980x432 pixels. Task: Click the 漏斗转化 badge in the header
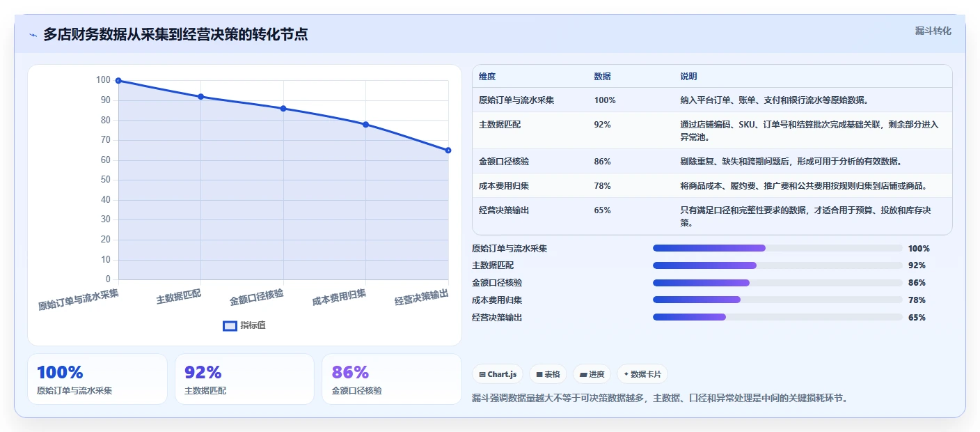pyautogui.click(x=933, y=31)
